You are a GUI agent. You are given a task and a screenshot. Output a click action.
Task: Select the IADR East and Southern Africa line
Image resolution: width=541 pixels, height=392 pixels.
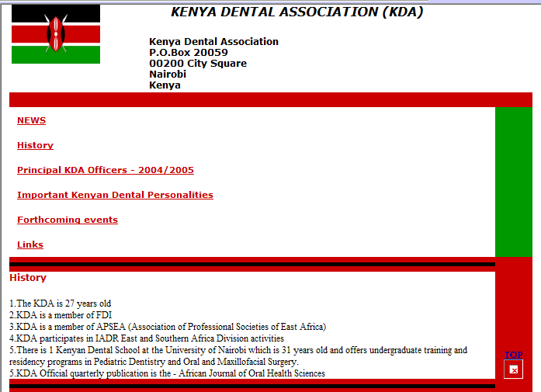click(147, 338)
